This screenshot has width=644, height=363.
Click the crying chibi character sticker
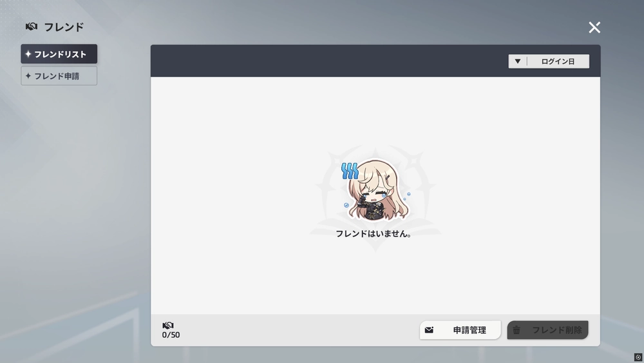[x=375, y=191]
